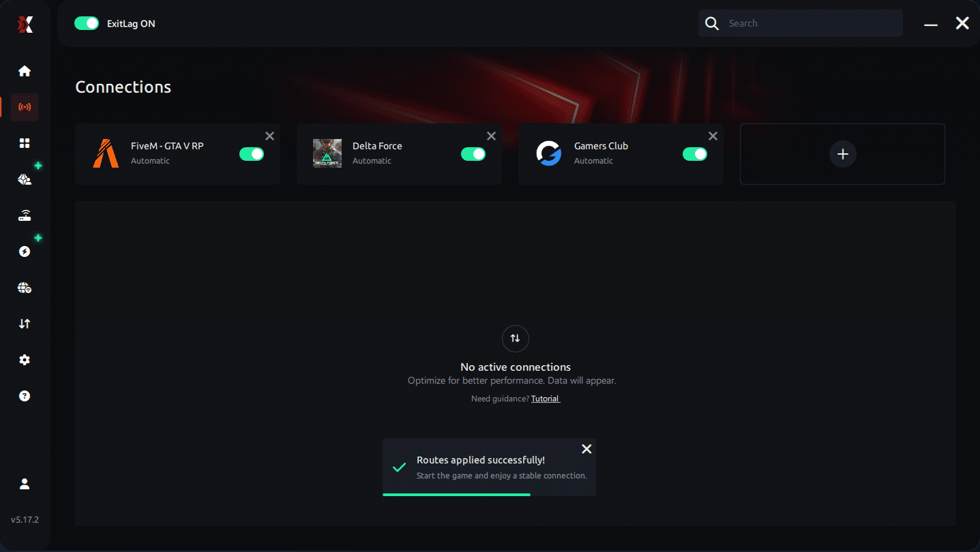Click the FiveM orange logo icon
The width and height of the screenshot is (980, 552).
(x=106, y=153)
